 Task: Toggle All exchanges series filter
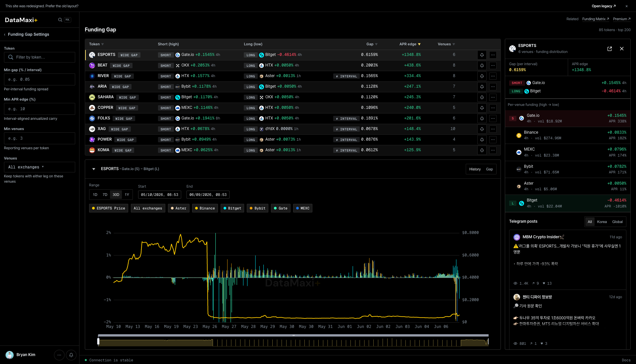coord(148,208)
